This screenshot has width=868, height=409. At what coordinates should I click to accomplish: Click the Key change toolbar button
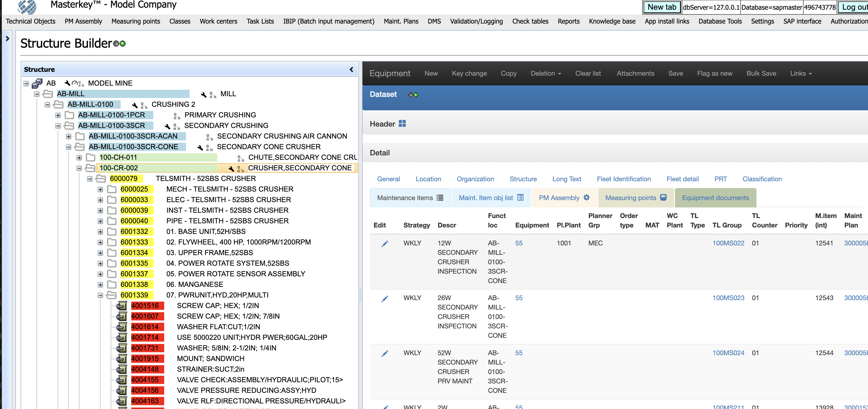click(x=469, y=74)
